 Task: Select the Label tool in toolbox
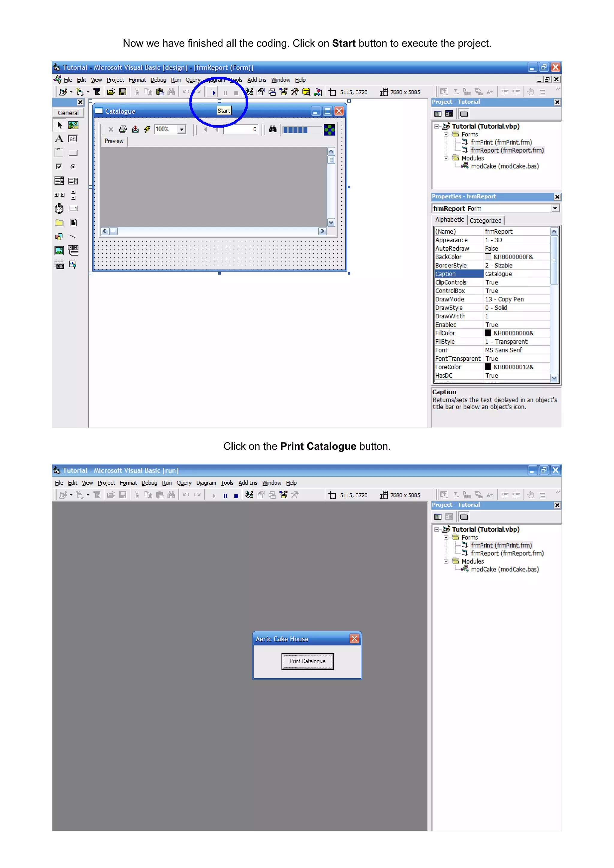point(59,139)
